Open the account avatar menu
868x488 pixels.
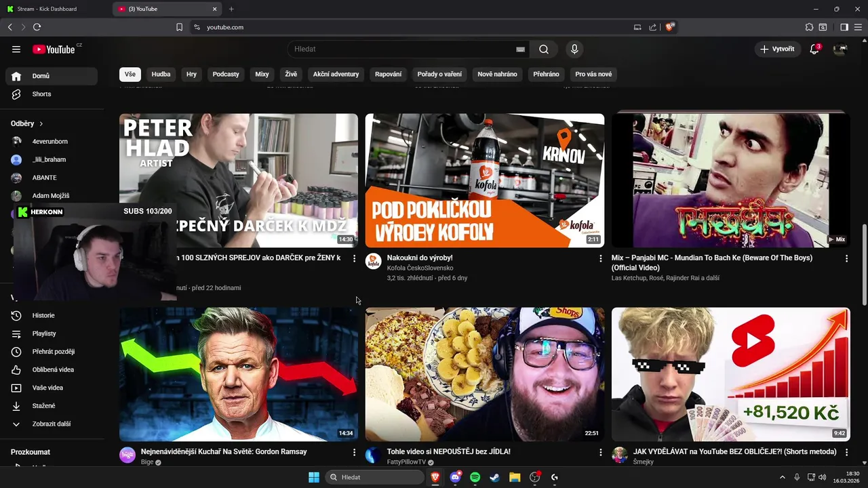(840, 49)
